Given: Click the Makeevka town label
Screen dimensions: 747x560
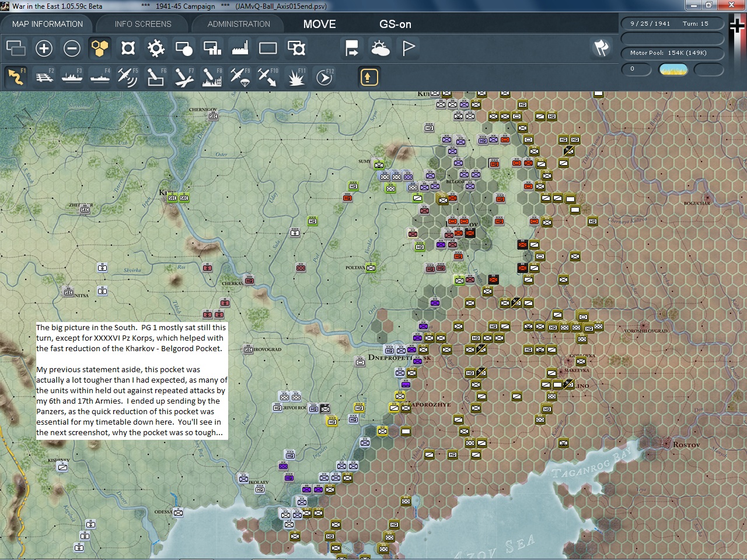Looking at the screenshot, I should pos(577,370).
